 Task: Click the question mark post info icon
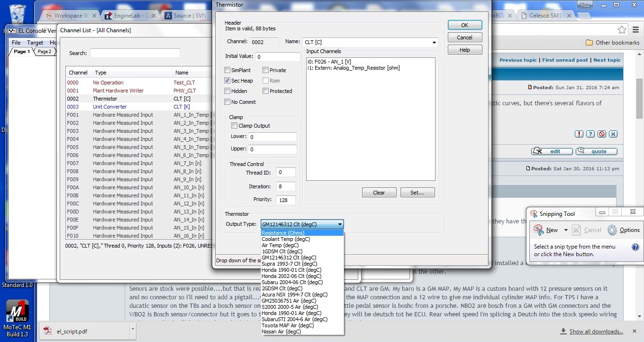pyautogui.click(x=590, y=134)
